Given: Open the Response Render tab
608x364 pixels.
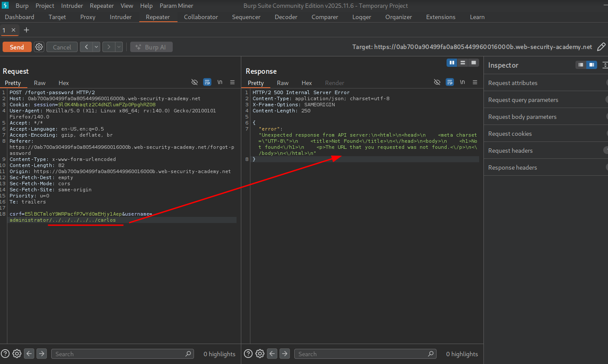Looking at the screenshot, I should point(335,83).
